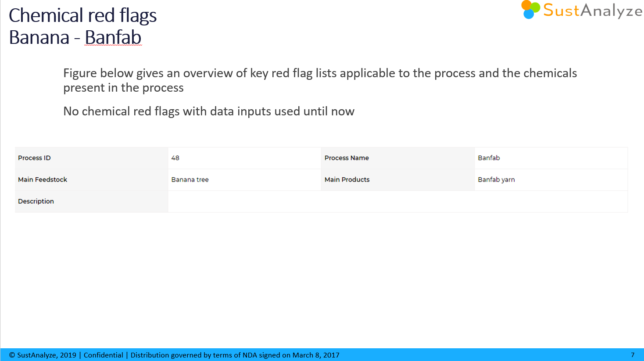Click the '© SustAnalyze, 2019' footer text
This screenshot has height=361, width=644.
pos(42,355)
